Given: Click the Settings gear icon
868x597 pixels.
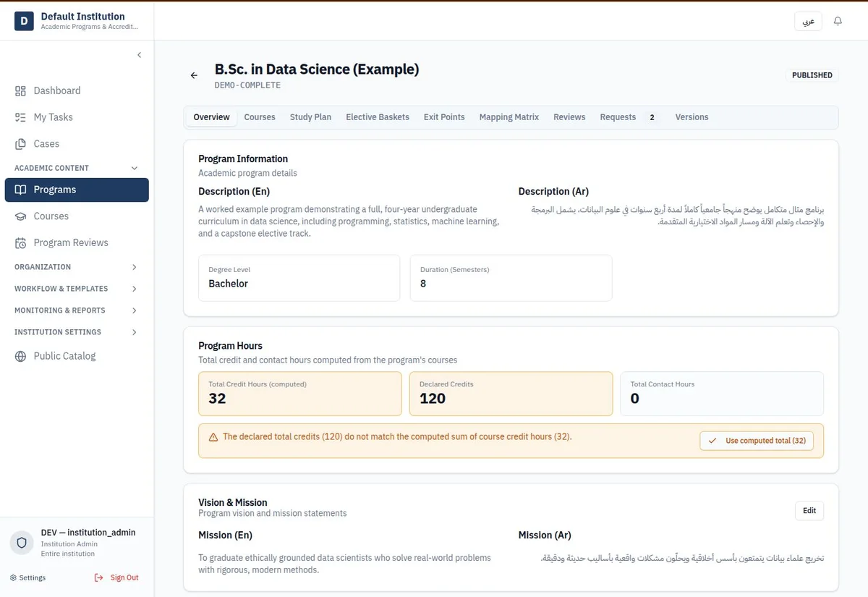Looking at the screenshot, I should (13, 577).
